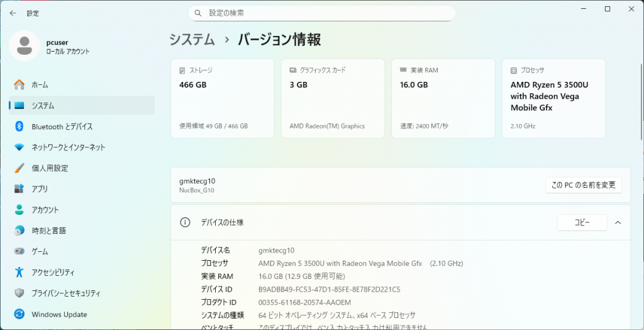Image resolution: width=644 pixels, height=330 pixels.
Task: Select the Apps icon in sidebar
Action: 19,189
